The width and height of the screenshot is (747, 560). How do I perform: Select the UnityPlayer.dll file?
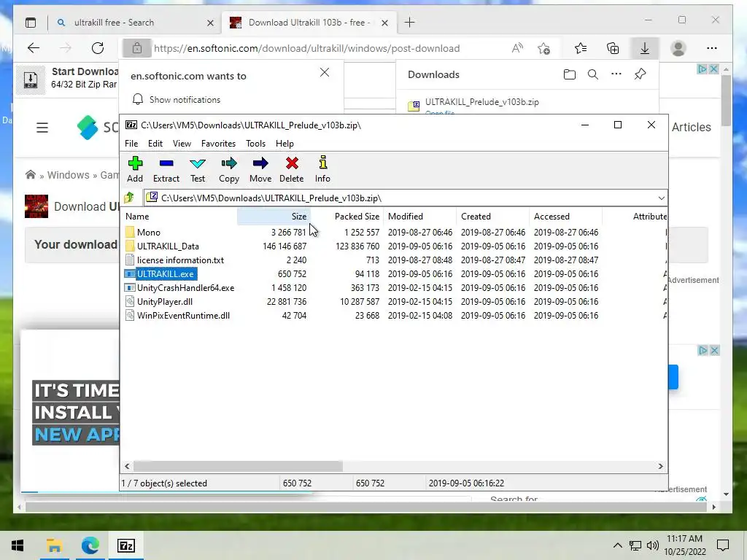click(x=165, y=301)
